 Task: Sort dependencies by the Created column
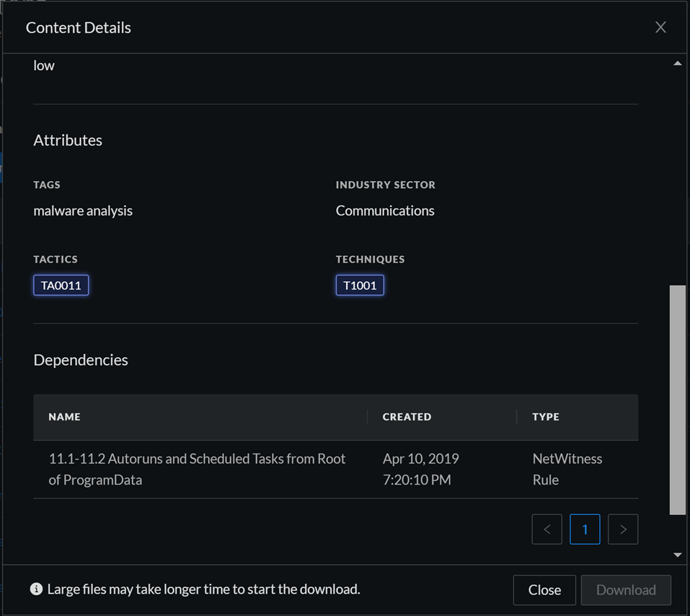(x=407, y=417)
